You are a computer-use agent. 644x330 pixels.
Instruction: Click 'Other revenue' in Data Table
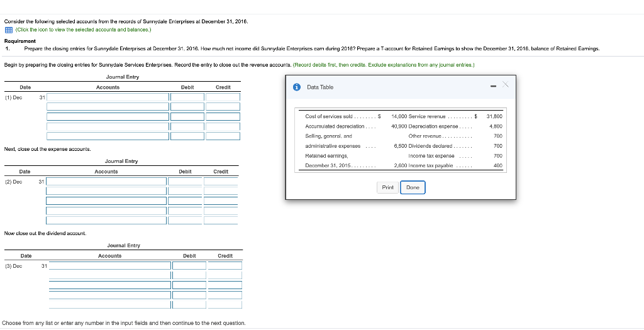click(425, 136)
